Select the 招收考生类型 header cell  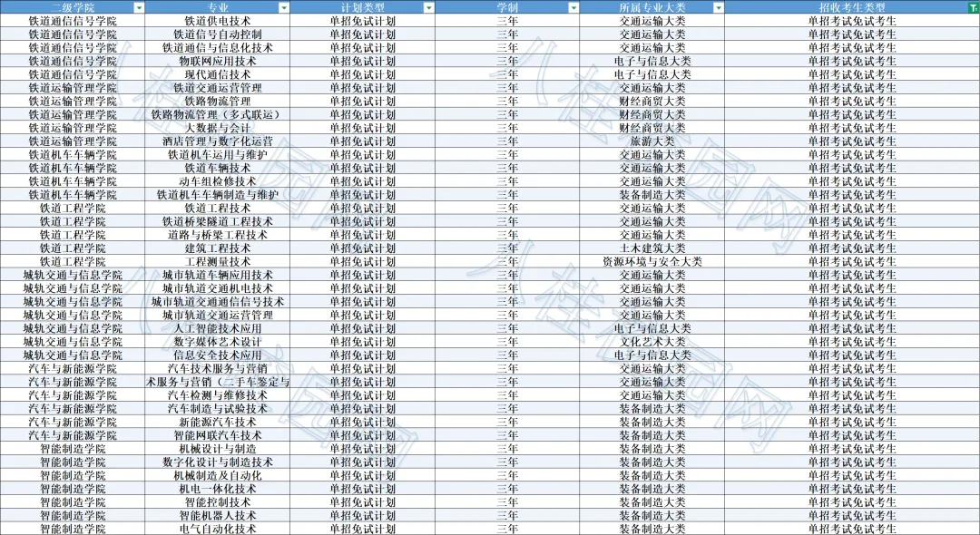click(852, 7)
